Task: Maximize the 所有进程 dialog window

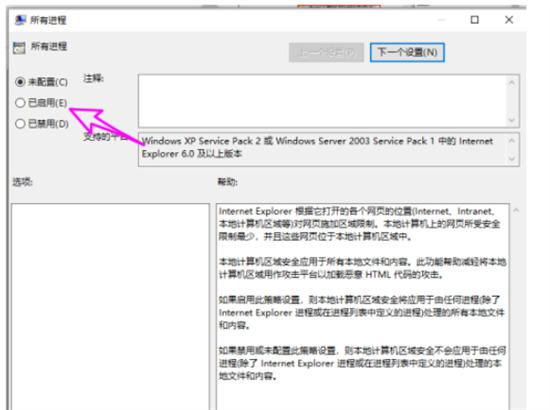Action: click(475, 20)
